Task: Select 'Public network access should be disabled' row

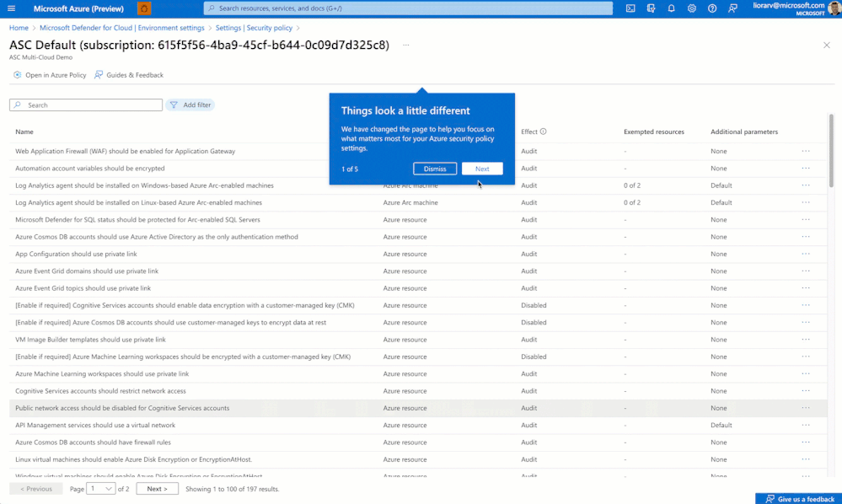Action: point(418,409)
